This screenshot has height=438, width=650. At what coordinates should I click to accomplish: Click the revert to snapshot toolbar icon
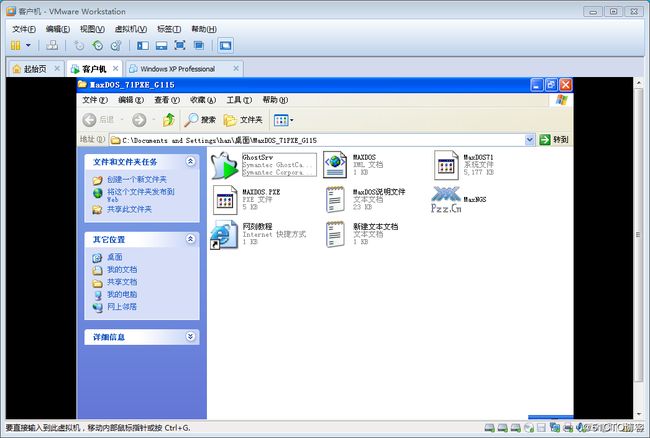click(x=97, y=45)
